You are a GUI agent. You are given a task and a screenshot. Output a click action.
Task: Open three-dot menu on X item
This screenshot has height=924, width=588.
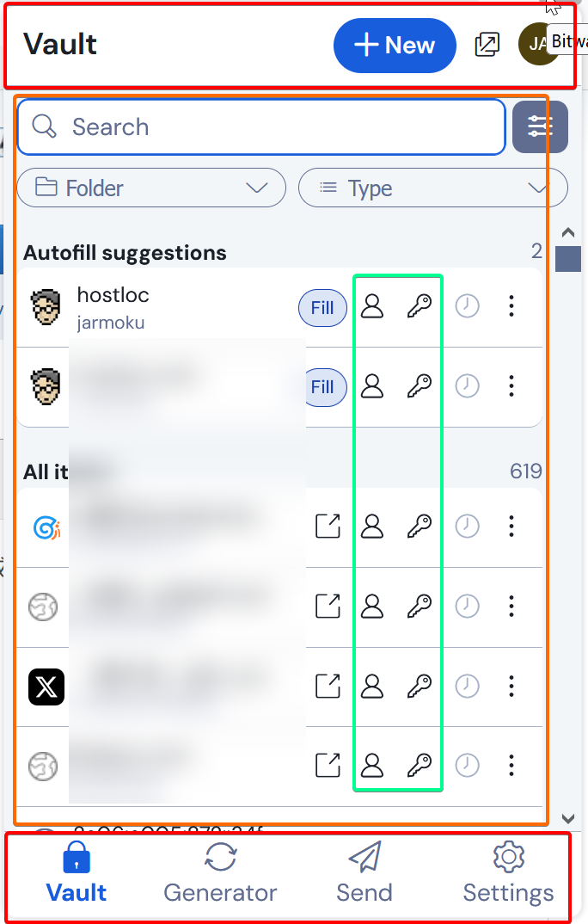click(x=511, y=686)
